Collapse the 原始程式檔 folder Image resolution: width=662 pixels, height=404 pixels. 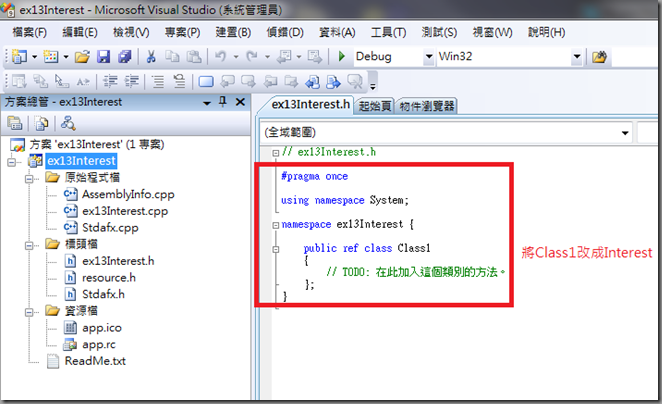[x=29, y=179]
